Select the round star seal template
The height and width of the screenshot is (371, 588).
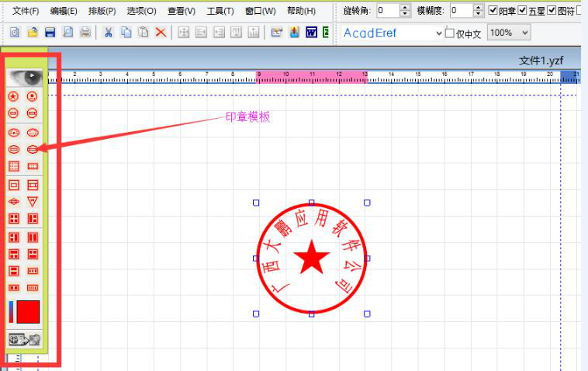pos(13,96)
